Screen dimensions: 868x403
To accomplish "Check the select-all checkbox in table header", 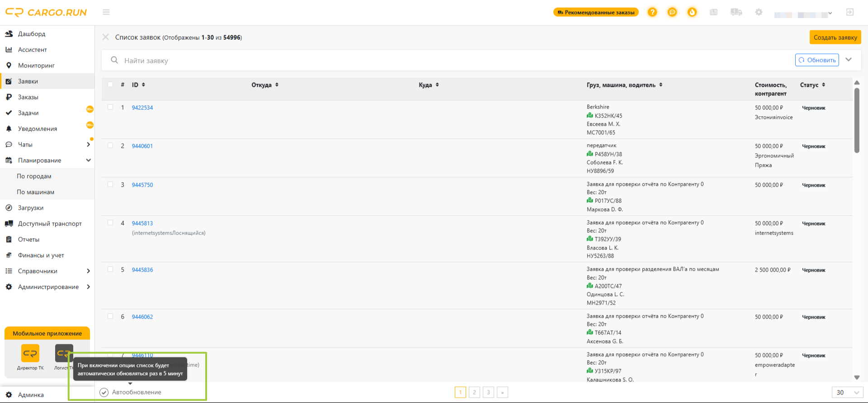I will [110, 84].
